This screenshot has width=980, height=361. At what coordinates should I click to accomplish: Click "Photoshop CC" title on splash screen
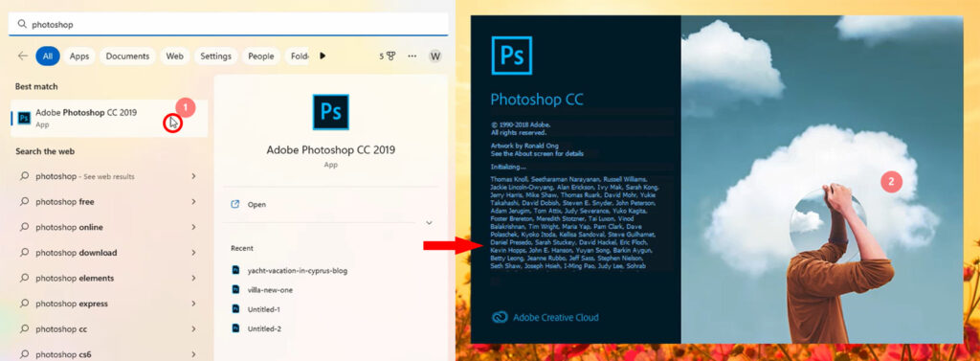(x=537, y=100)
